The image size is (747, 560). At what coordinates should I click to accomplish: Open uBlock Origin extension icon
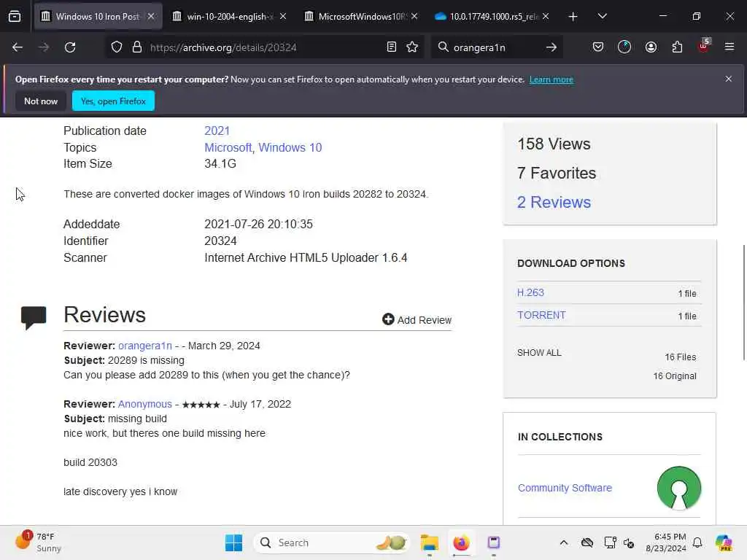coord(704,46)
